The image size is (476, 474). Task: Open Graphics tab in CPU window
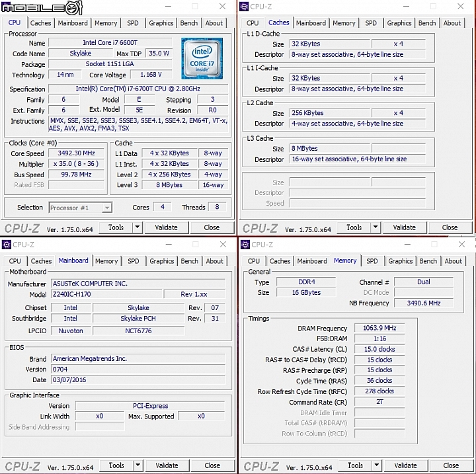[161, 23]
